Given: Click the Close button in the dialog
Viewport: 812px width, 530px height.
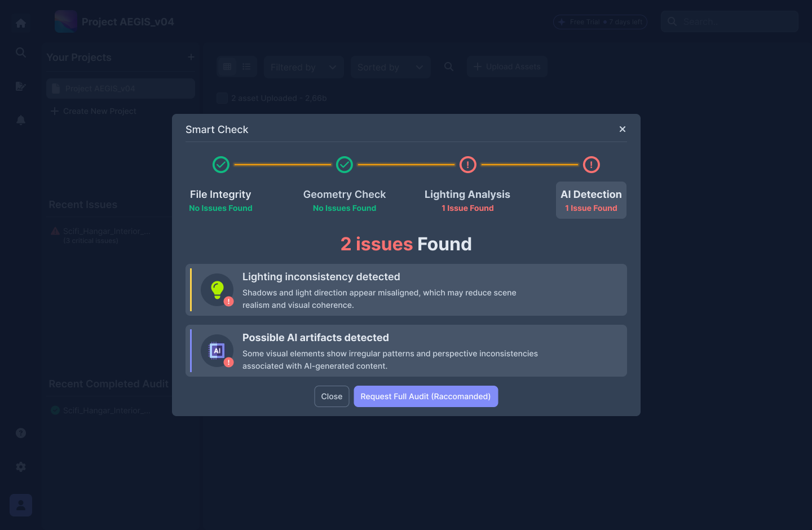Looking at the screenshot, I should pyautogui.click(x=332, y=396).
